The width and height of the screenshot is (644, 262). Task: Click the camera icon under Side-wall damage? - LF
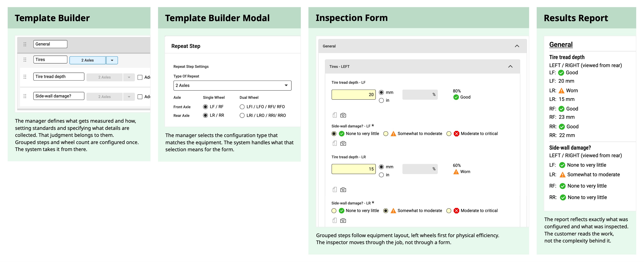343,143
